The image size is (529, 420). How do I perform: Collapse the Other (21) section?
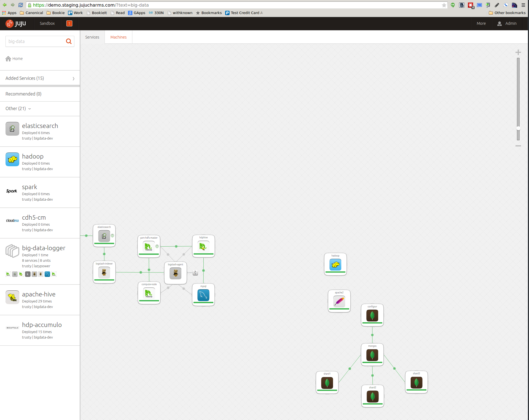click(x=29, y=109)
